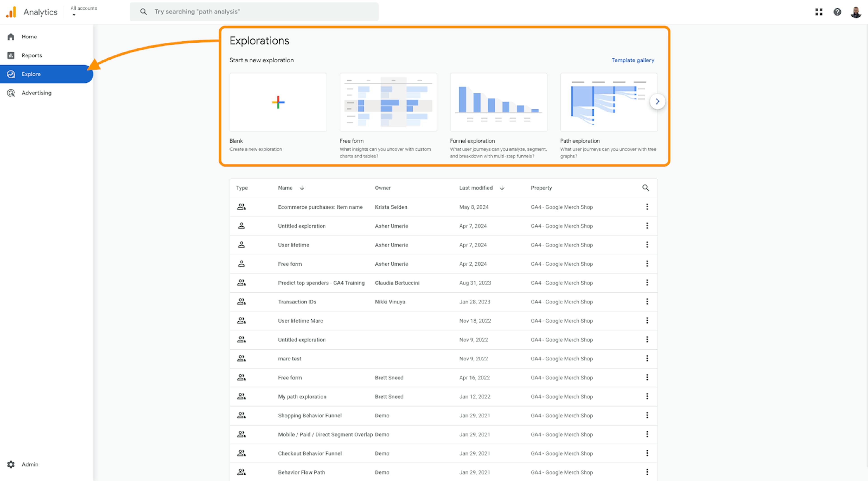Viewport: 868px width, 481px height.
Task: Open the Template gallery link
Action: pos(633,60)
